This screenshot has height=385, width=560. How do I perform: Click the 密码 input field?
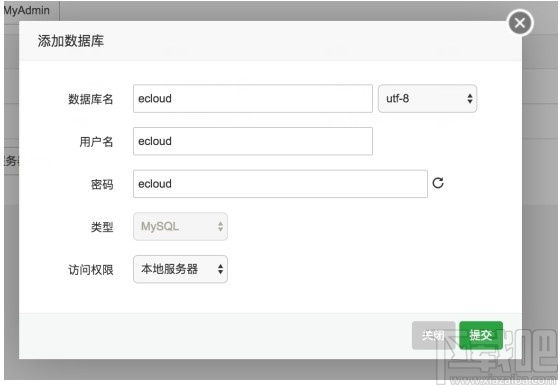(x=280, y=184)
